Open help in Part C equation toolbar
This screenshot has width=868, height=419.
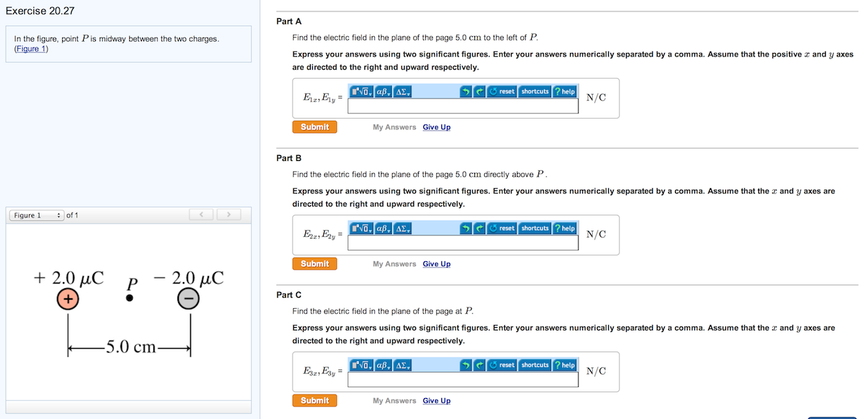tap(565, 365)
